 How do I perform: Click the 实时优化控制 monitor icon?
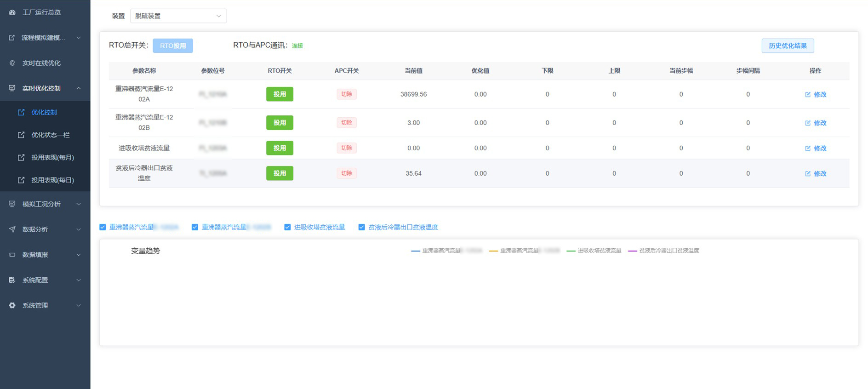click(x=12, y=88)
